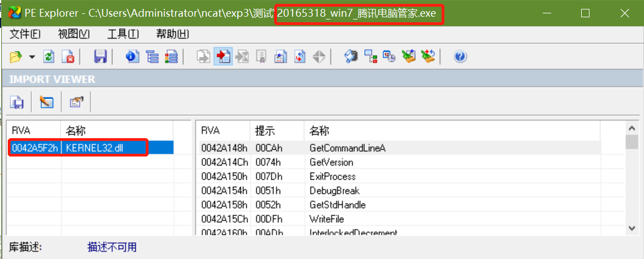Image resolution: width=644 pixels, height=259 pixels.
Task: Open the 工具(T) menu
Action: [123, 34]
